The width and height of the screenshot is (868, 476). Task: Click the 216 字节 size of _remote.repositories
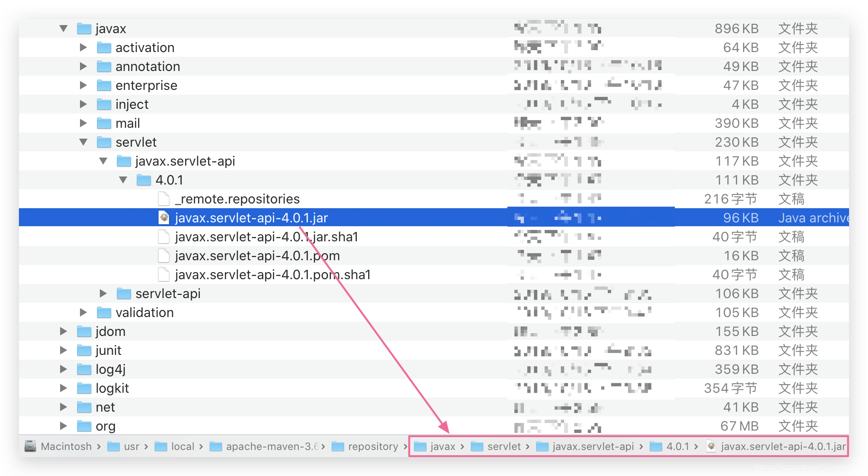pos(731,199)
